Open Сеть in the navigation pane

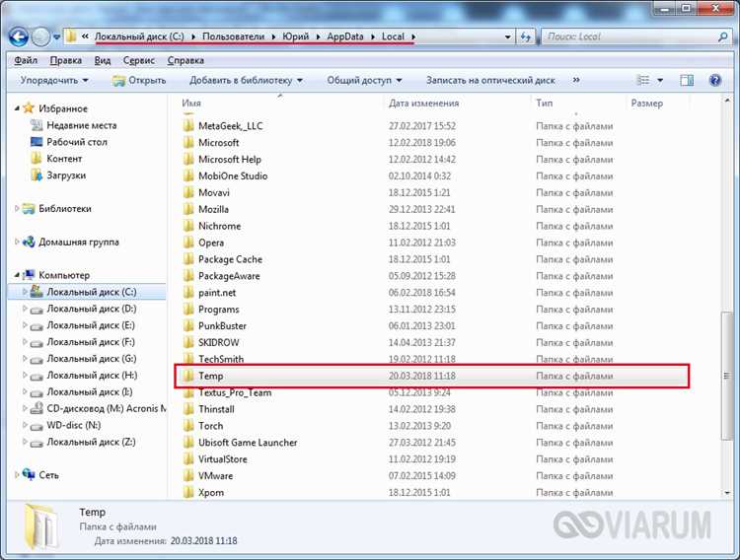click(48, 474)
